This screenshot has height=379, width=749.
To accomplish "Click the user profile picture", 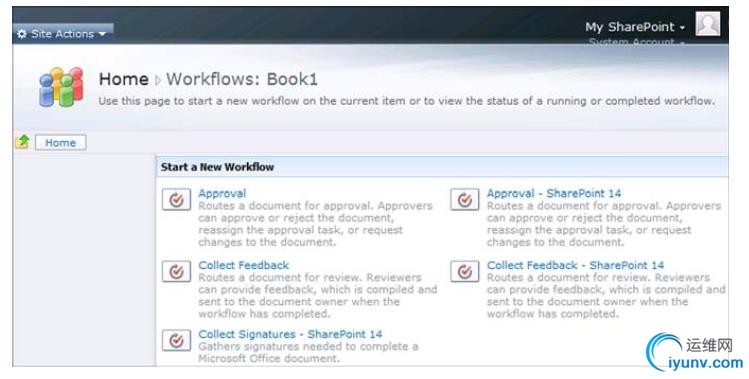I will tap(707, 23).
